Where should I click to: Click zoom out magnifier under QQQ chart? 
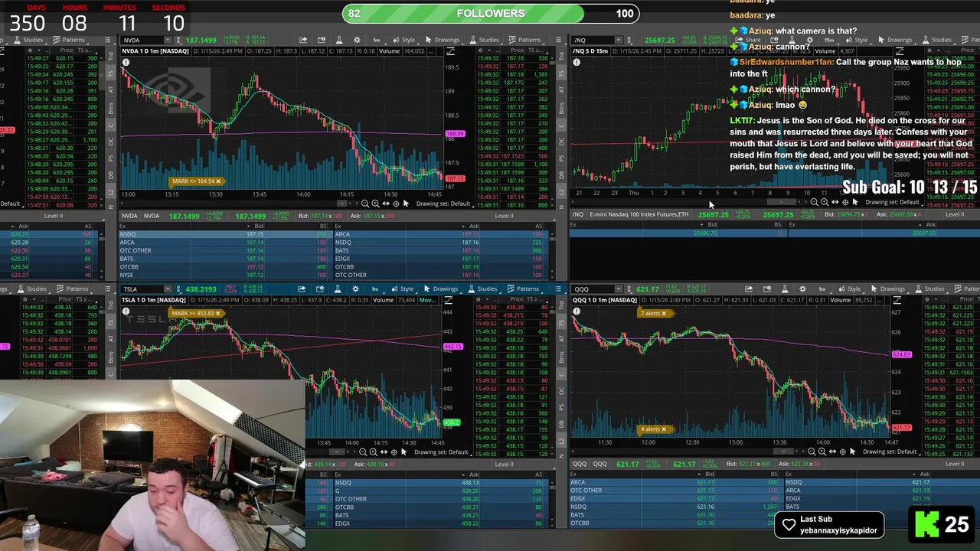(812, 452)
